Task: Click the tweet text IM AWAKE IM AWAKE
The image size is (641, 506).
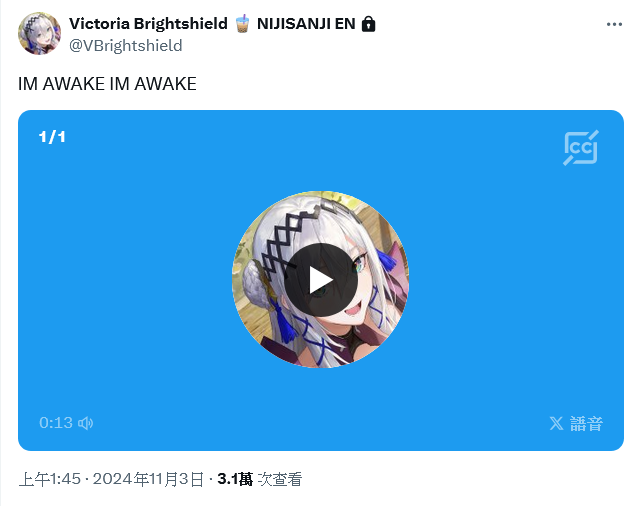Action: click(x=107, y=84)
